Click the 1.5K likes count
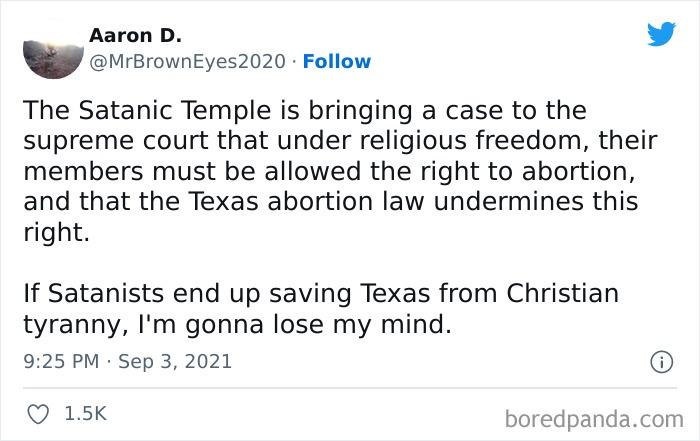700x441 pixels. tap(86, 412)
